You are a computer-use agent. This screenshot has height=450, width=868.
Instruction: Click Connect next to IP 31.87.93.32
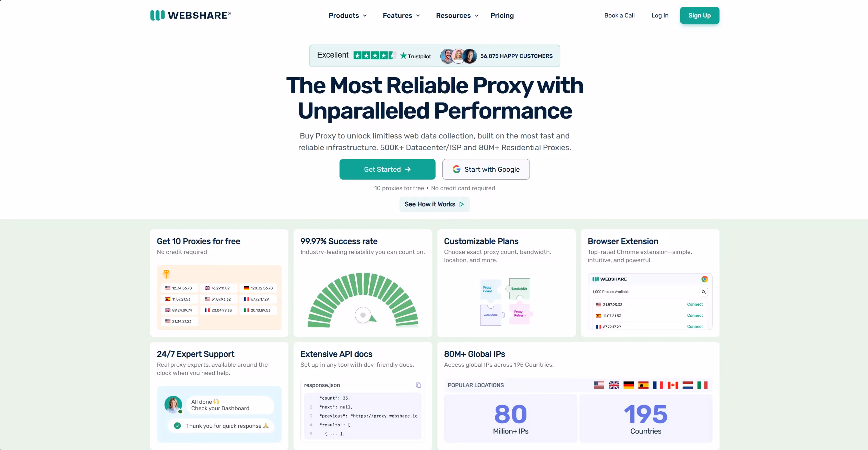pos(694,304)
